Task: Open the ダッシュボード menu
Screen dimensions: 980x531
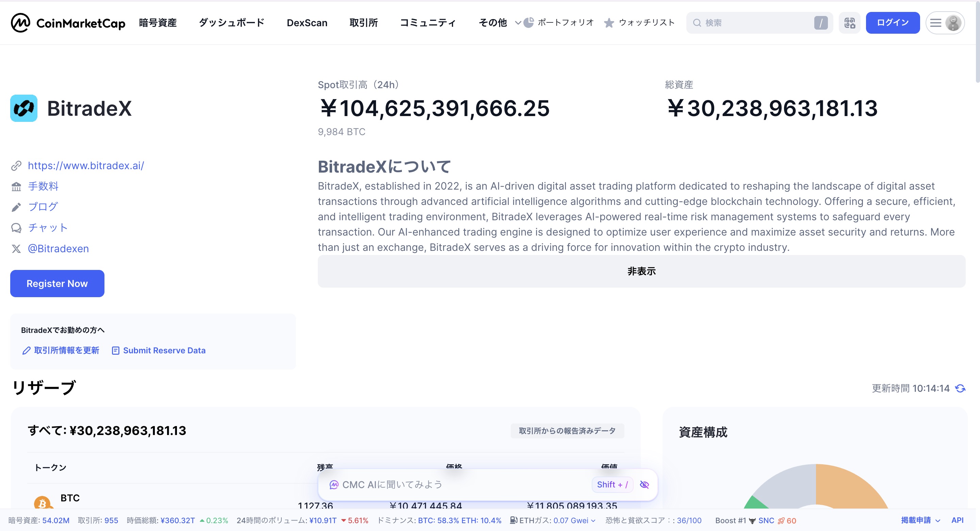Action: click(231, 23)
